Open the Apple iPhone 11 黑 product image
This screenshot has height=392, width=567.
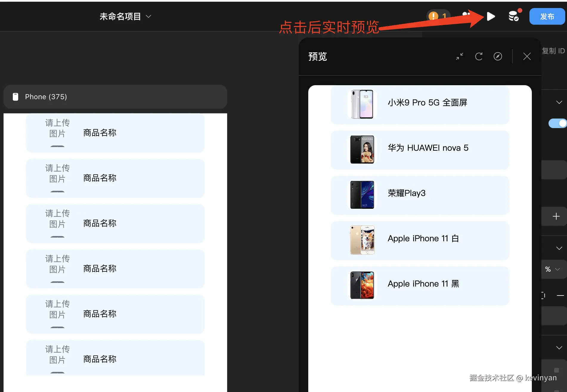point(362,285)
